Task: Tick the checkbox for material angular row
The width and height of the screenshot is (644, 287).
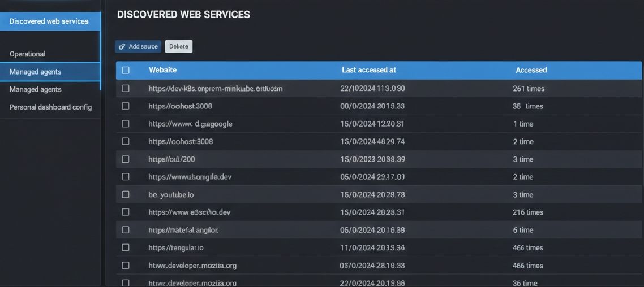Action: point(126,230)
